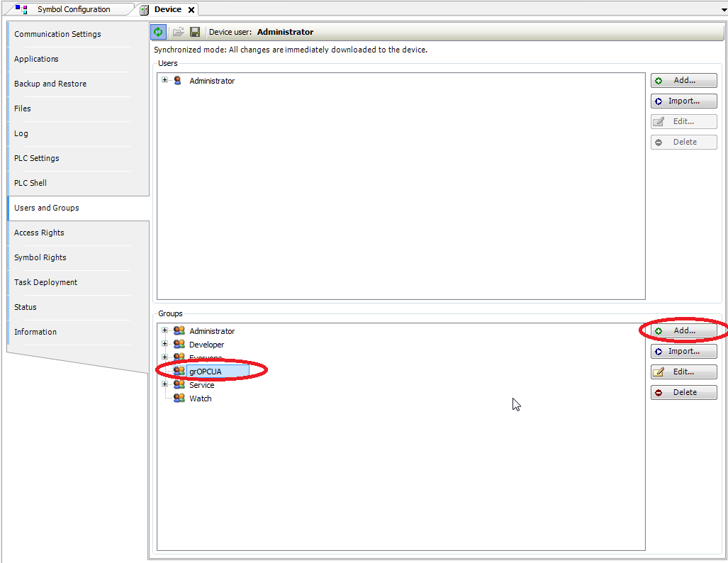Click the Device tab icon
The width and height of the screenshot is (728, 563).
(x=145, y=10)
